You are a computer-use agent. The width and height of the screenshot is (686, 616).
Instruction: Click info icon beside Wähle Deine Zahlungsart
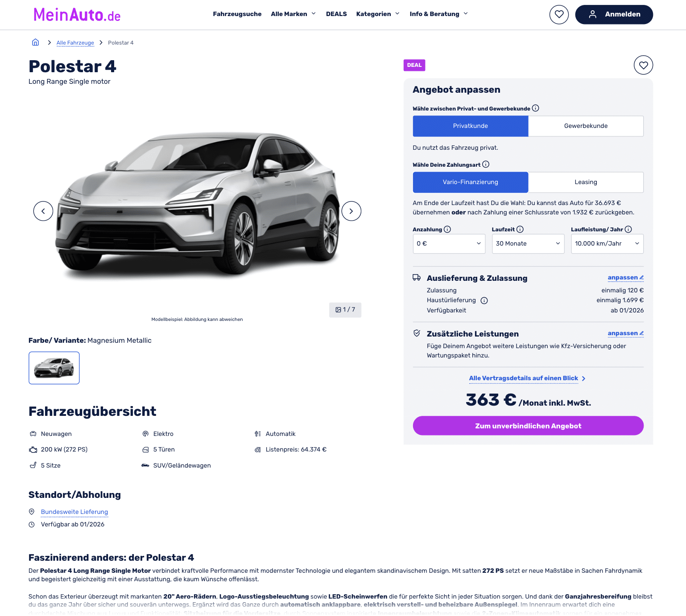[486, 164]
